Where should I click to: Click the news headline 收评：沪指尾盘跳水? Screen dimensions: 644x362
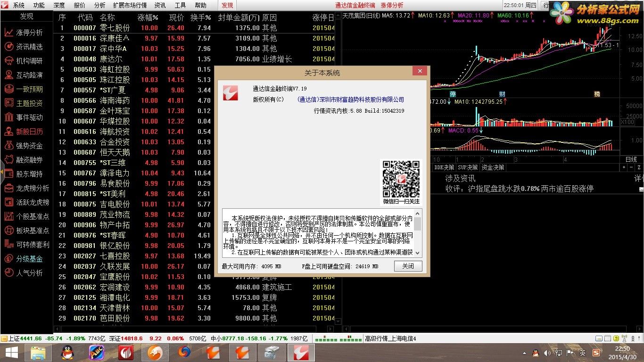(x=520, y=189)
